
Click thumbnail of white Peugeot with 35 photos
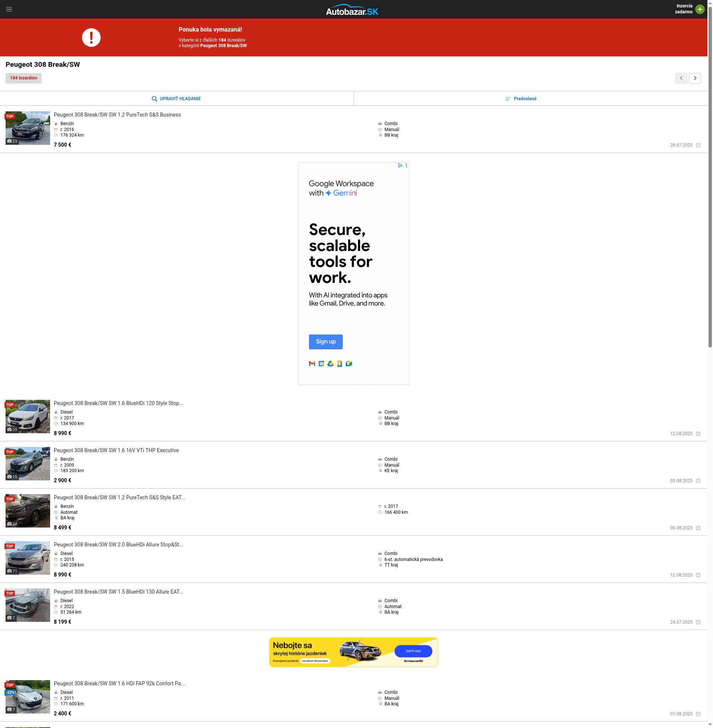28,416
